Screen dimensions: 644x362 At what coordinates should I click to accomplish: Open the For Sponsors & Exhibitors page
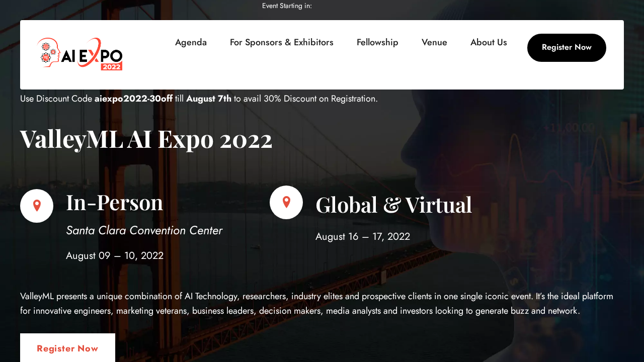pyautogui.click(x=281, y=41)
